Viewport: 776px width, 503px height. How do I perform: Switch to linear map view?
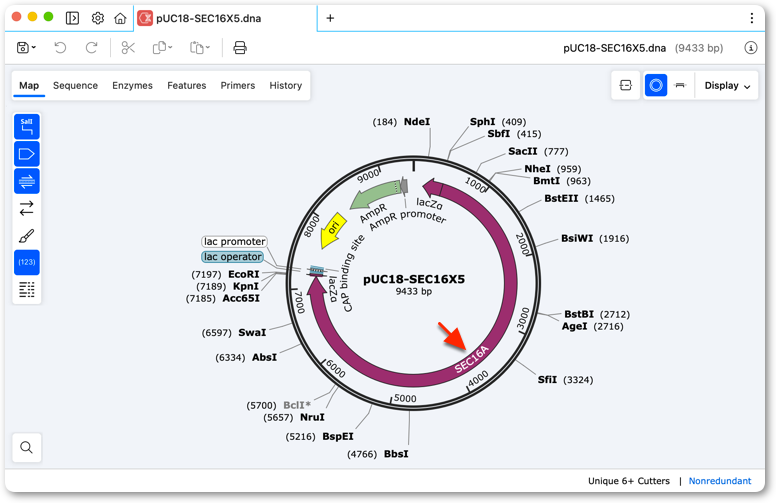click(680, 86)
